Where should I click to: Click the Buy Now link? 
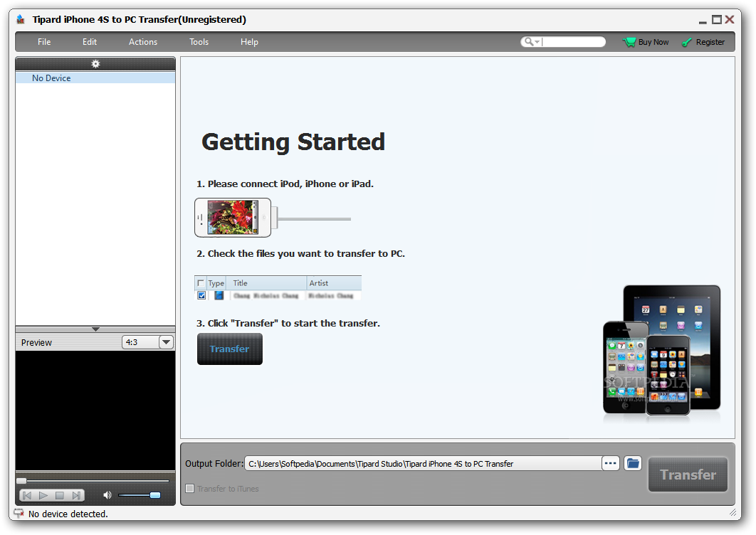(653, 42)
